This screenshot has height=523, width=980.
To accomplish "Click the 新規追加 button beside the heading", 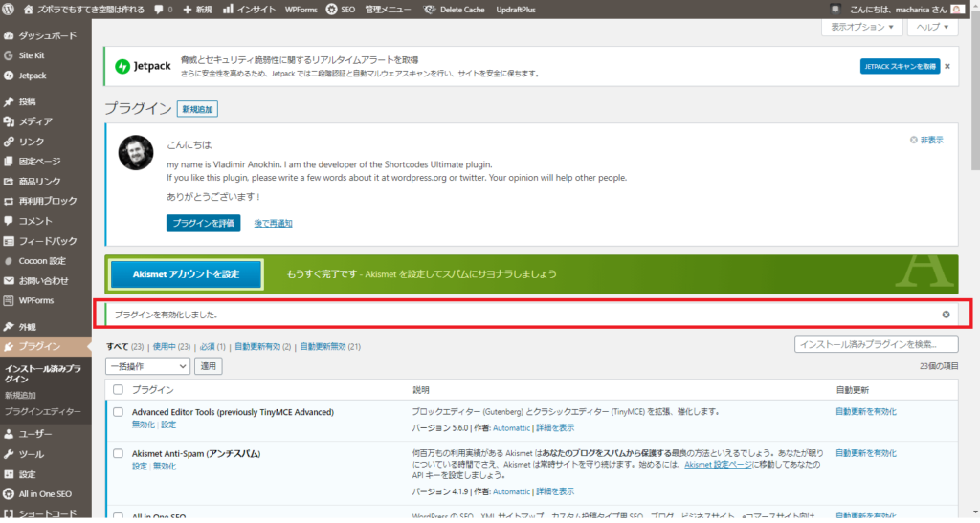I will coord(197,109).
